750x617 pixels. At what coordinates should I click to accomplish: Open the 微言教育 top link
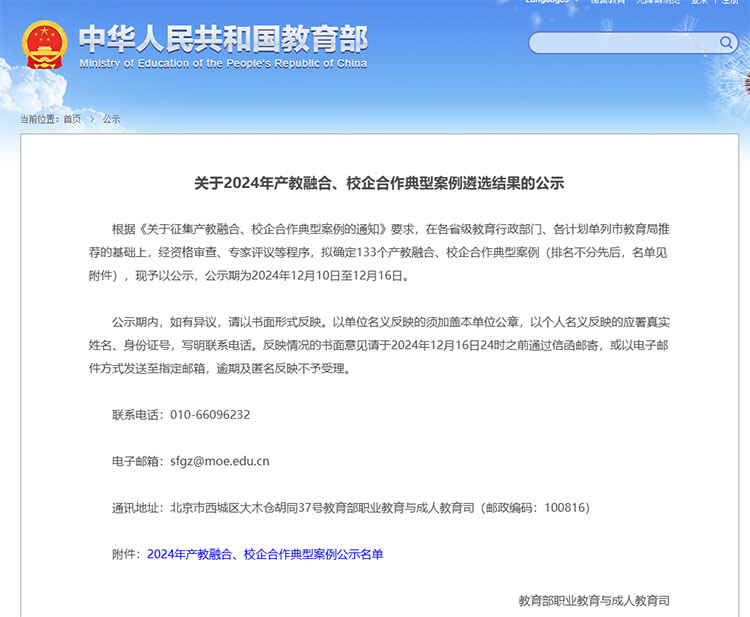(607, 2)
